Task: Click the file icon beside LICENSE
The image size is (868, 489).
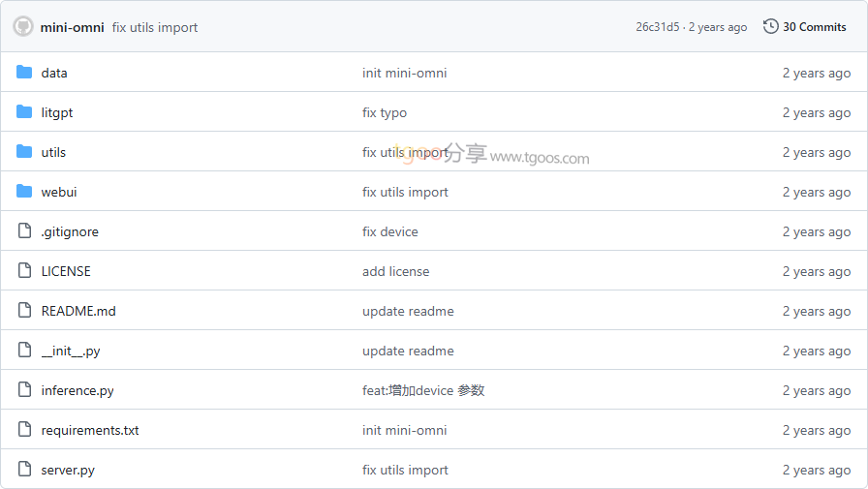Action: click(24, 271)
